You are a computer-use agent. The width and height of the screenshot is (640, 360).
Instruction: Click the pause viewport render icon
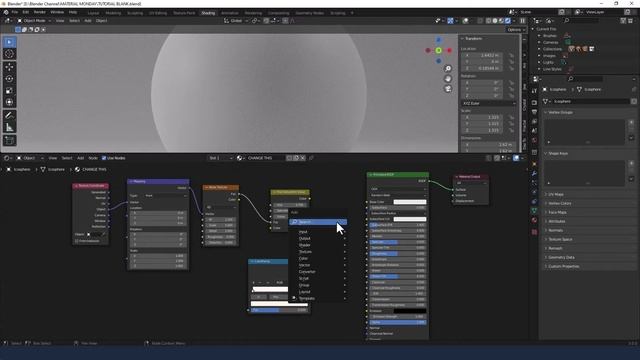tap(522, 20)
